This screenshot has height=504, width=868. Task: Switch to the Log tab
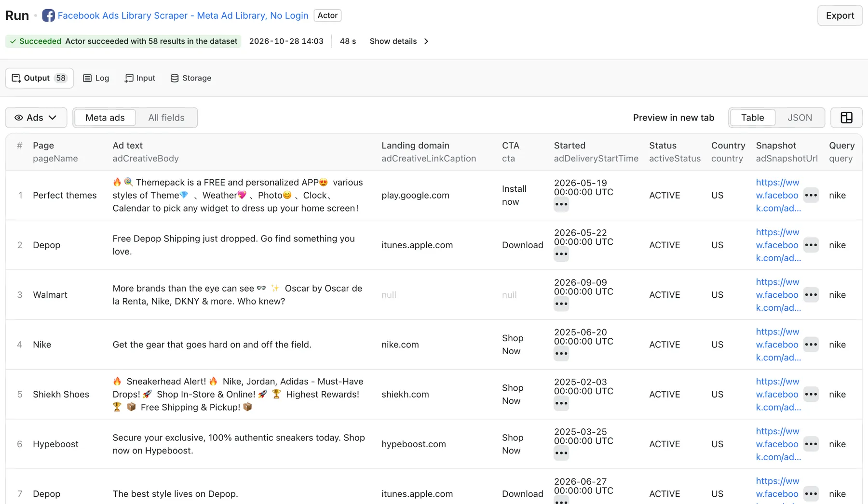click(96, 78)
